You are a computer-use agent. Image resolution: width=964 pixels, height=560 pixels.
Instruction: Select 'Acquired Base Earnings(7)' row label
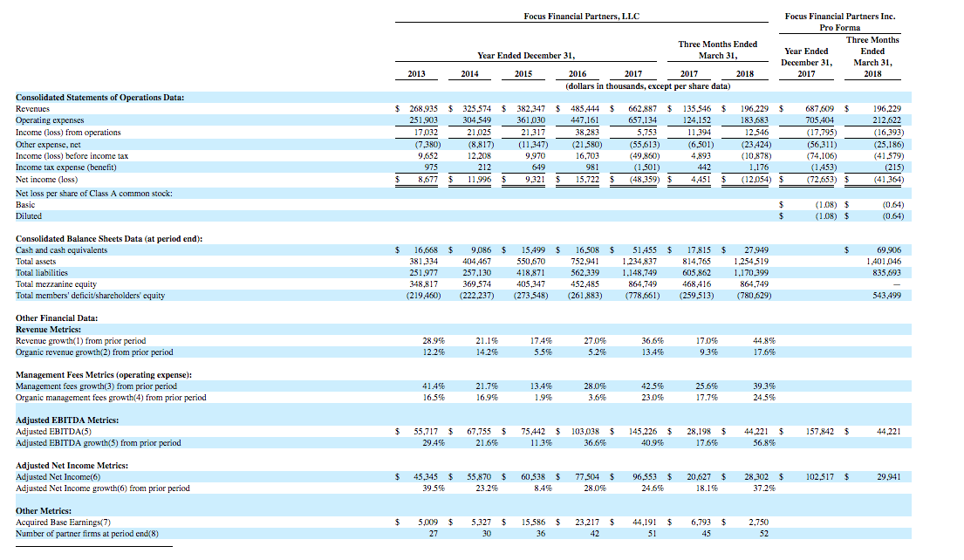click(x=63, y=522)
